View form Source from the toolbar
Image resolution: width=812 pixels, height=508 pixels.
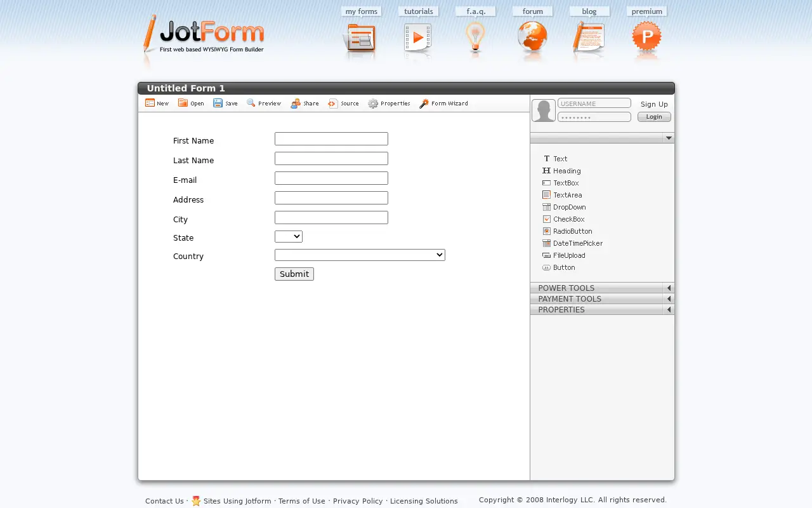point(343,104)
